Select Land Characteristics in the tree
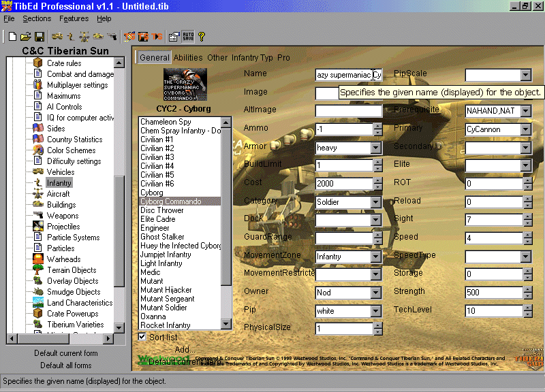This screenshot has height=392, width=545. tap(80, 303)
